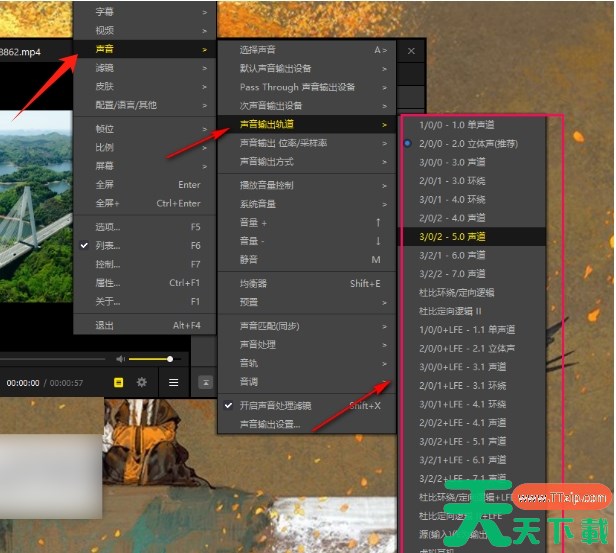
Task: Expand Pass Through 声音输出设备 submenu
Action: [306, 87]
